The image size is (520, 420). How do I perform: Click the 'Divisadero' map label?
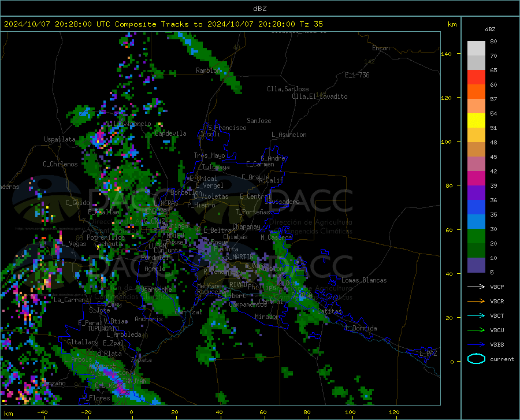(282, 202)
